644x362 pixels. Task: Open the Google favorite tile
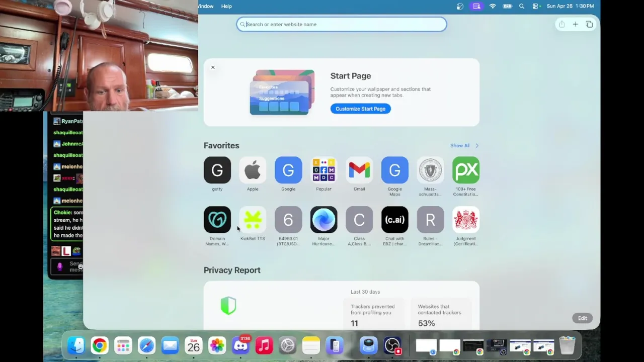coord(288,170)
